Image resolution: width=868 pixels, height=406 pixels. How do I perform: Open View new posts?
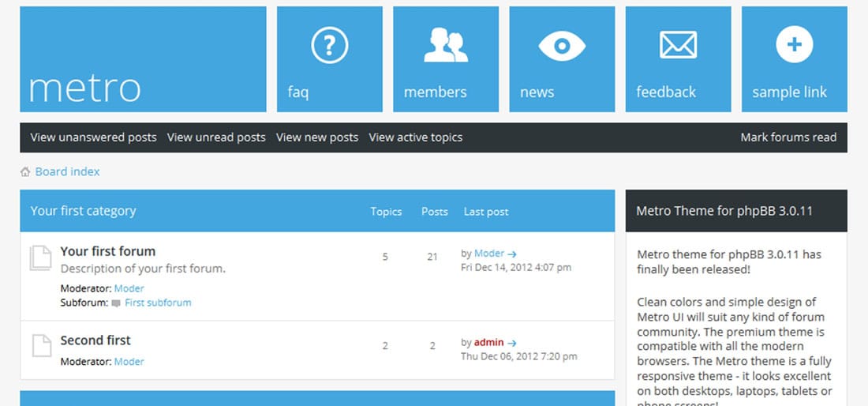[317, 137]
